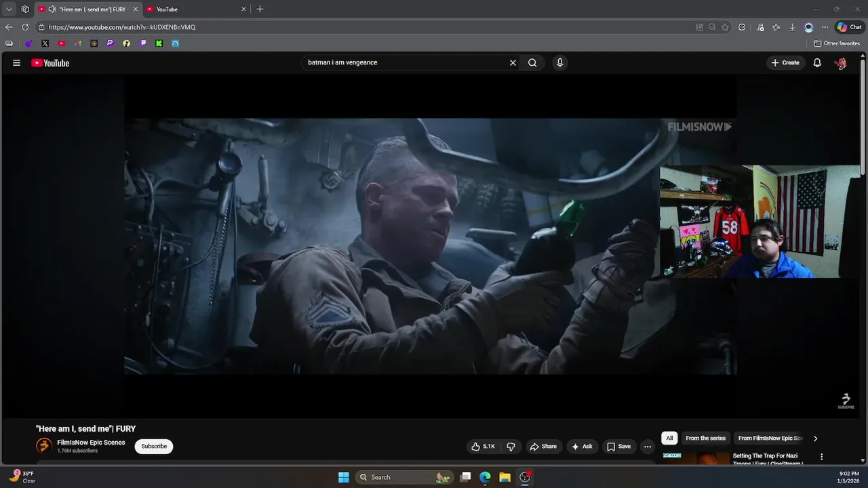Open the YouTube bookmark in favorites bar
The width and height of the screenshot is (868, 488).
pos(61,43)
